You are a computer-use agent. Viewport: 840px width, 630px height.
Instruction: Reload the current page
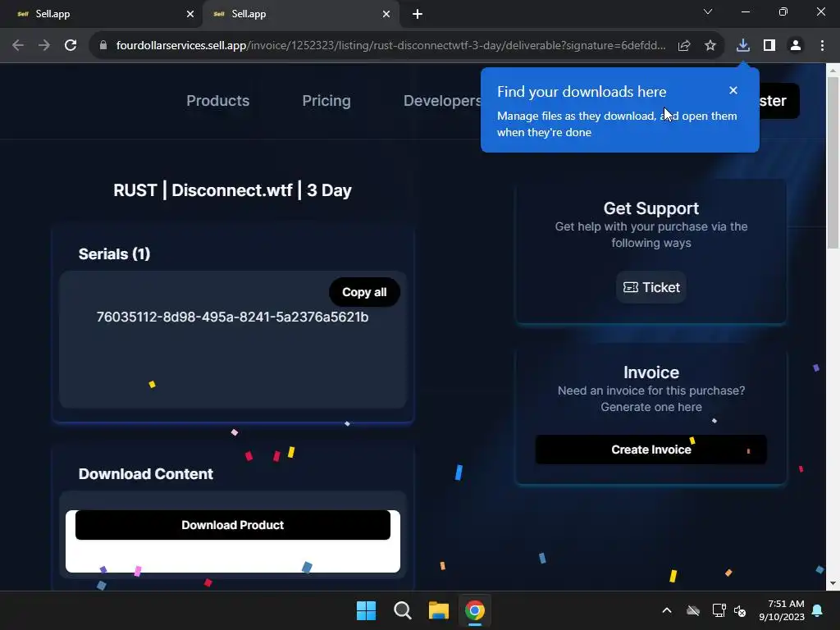click(x=71, y=46)
